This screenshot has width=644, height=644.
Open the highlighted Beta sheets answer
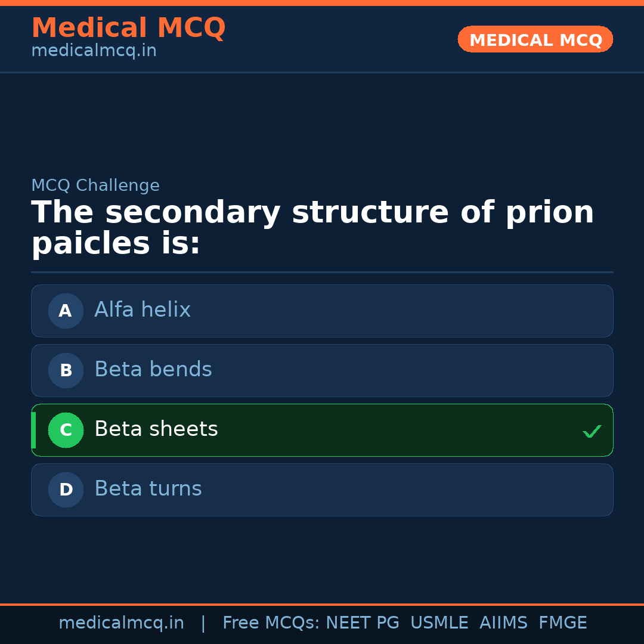click(x=322, y=430)
